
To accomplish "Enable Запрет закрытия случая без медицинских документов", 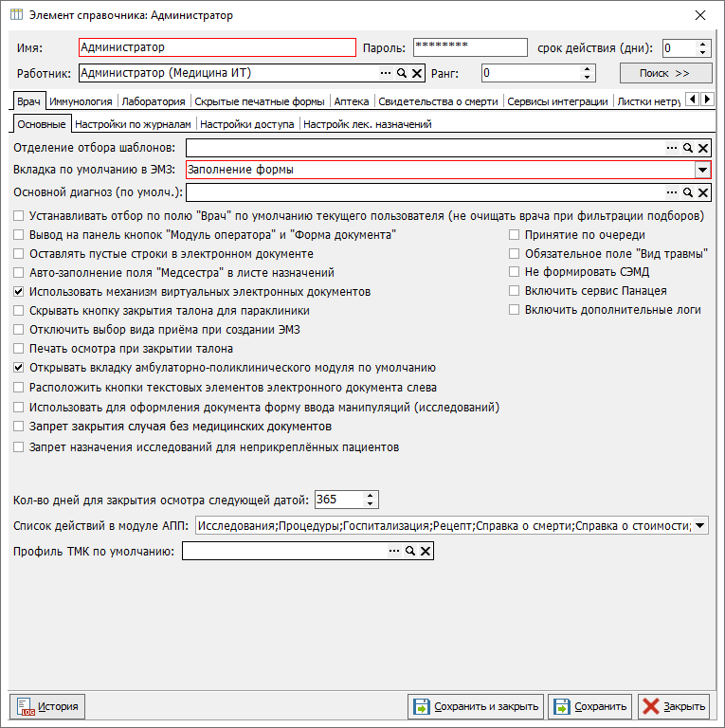I will point(19,427).
